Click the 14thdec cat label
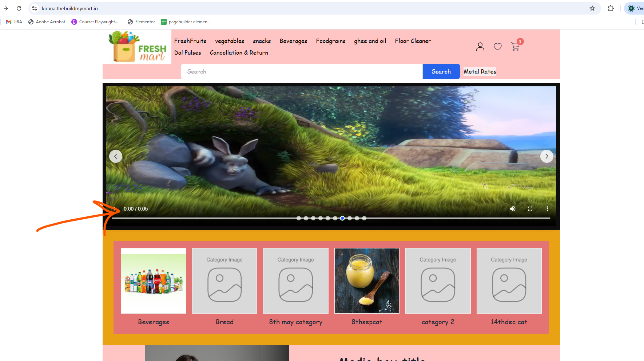Viewport: 644px width, 361px height. 509,322
